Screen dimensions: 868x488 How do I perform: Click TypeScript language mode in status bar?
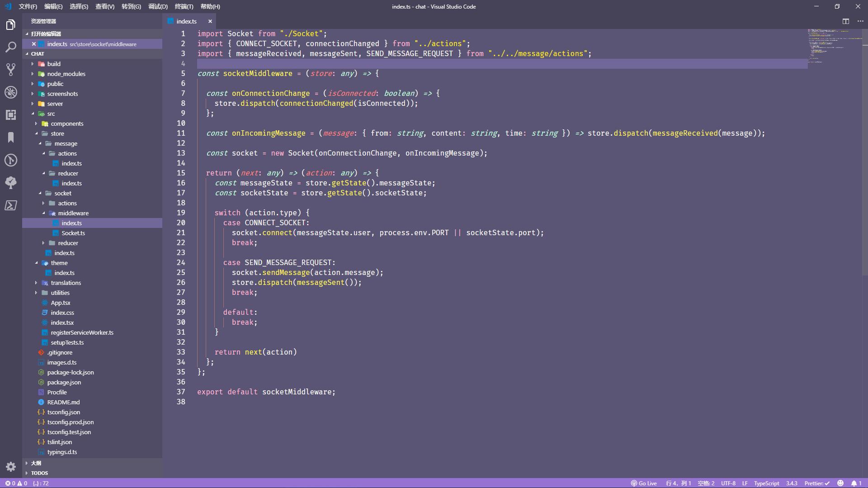766,483
